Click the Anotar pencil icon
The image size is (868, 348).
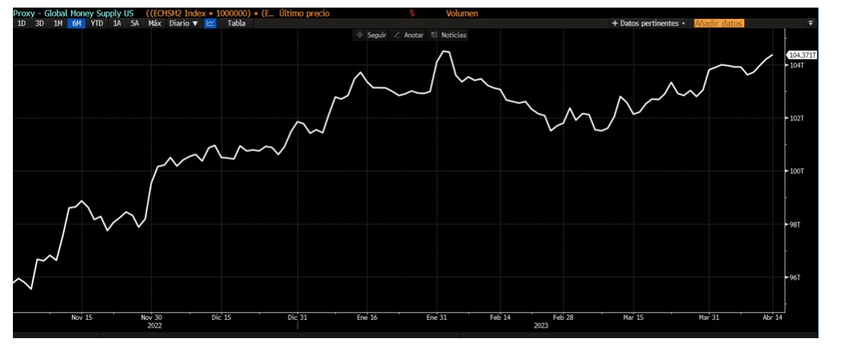pyautogui.click(x=397, y=35)
